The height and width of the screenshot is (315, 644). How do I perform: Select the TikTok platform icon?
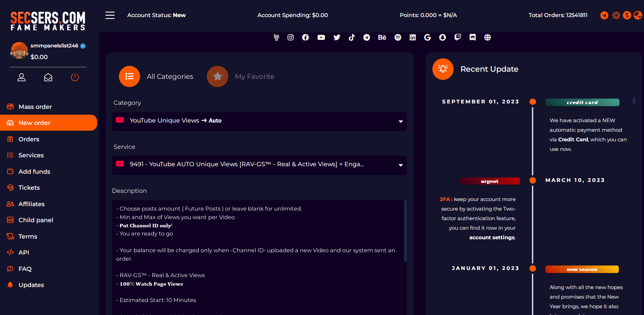tap(352, 38)
